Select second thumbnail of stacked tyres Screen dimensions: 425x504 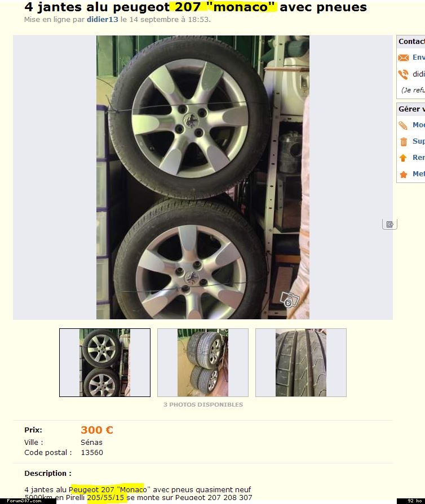(203, 363)
